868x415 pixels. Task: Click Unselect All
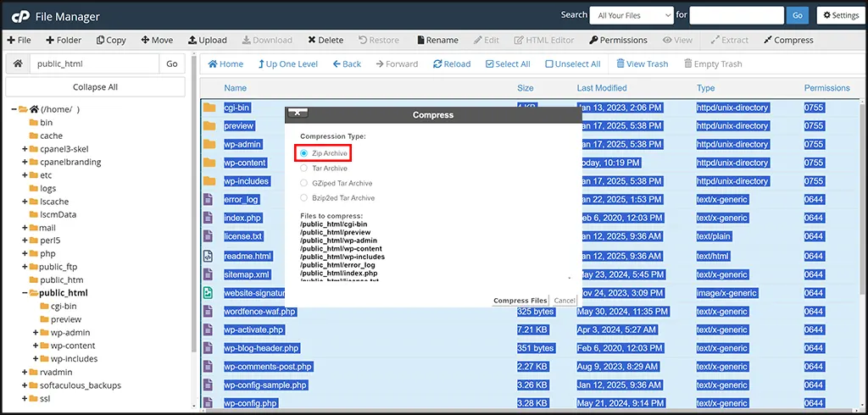pos(573,64)
